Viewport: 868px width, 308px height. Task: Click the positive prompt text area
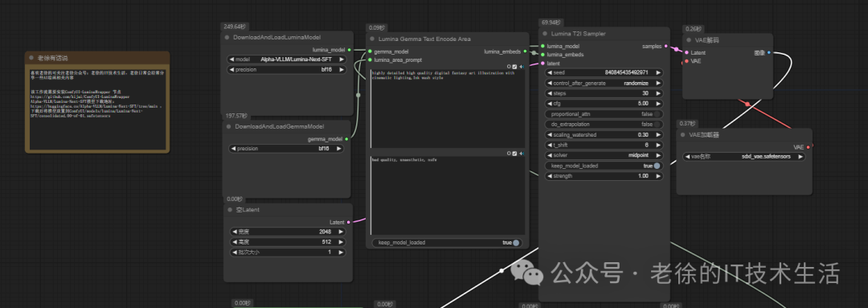point(448,109)
